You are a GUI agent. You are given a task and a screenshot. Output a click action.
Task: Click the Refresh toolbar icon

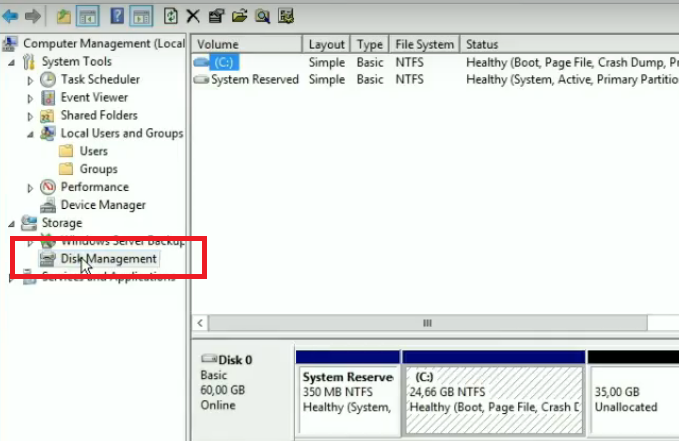coord(170,16)
